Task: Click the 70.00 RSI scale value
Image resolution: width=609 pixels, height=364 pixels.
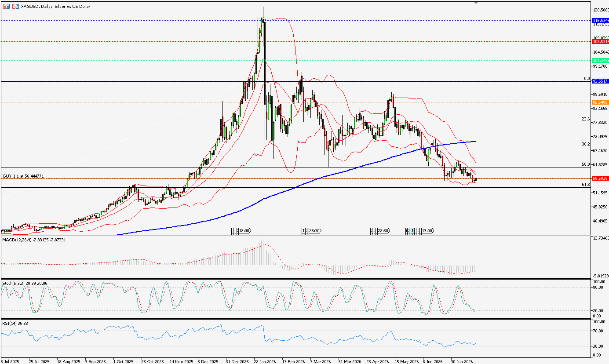Action: point(597,331)
